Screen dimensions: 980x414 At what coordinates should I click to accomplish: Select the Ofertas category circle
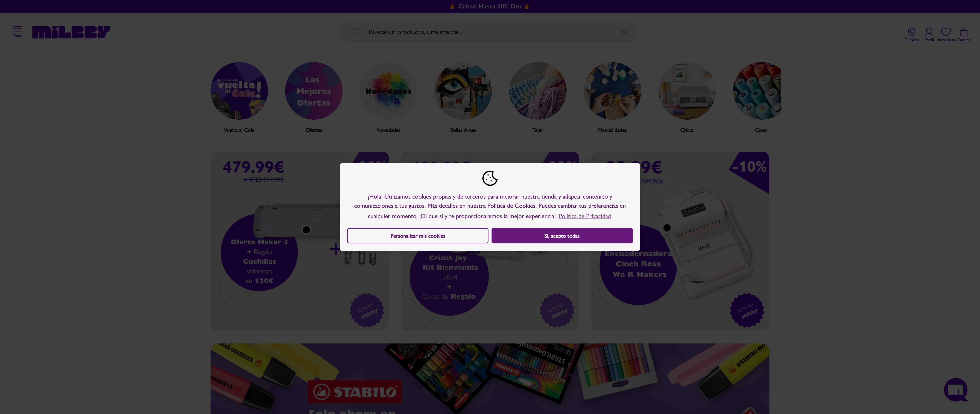(x=314, y=91)
